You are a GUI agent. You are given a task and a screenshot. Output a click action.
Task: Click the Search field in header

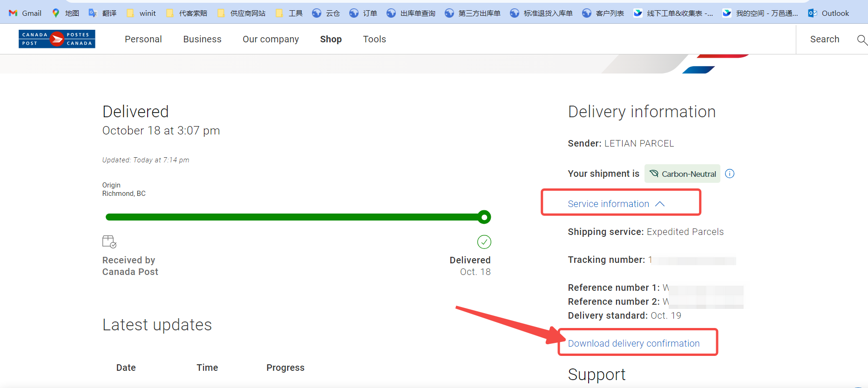825,39
